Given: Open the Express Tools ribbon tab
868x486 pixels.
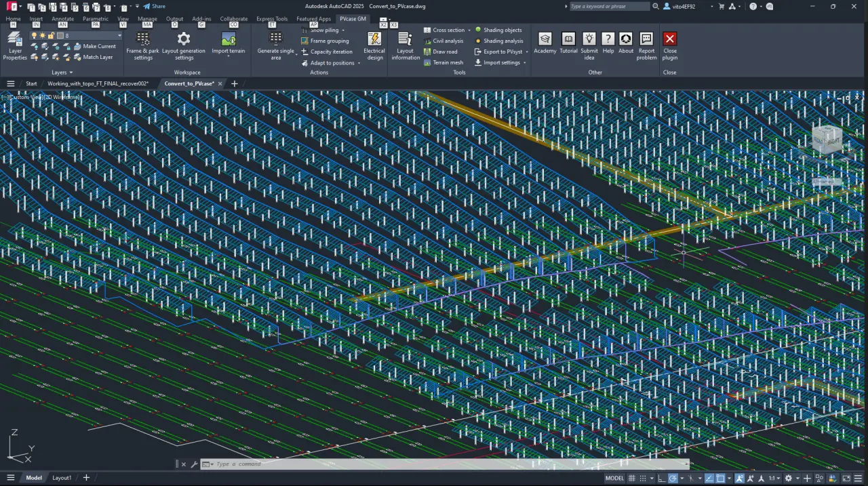Looking at the screenshot, I should [x=272, y=19].
